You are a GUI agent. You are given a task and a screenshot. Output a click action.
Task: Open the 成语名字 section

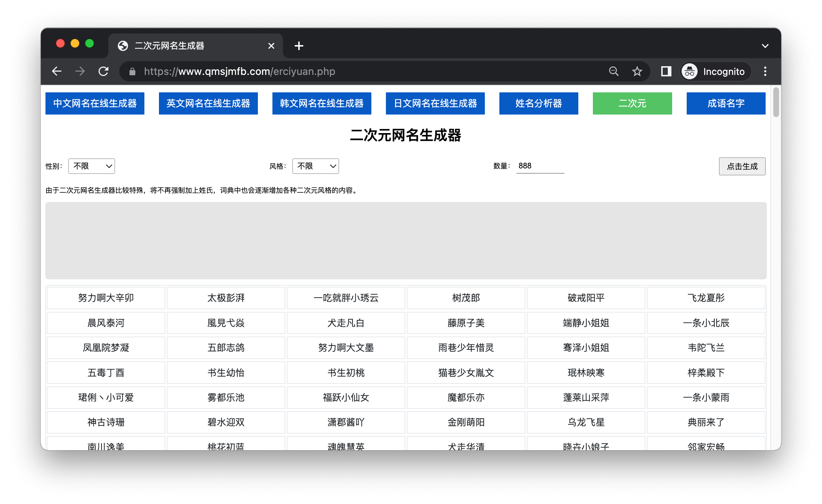point(726,103)
